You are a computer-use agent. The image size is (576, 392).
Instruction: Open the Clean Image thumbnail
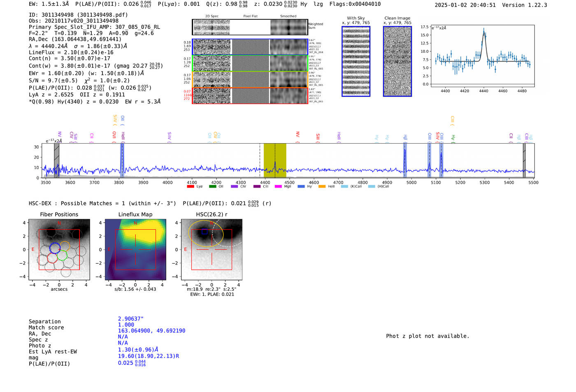397,61
